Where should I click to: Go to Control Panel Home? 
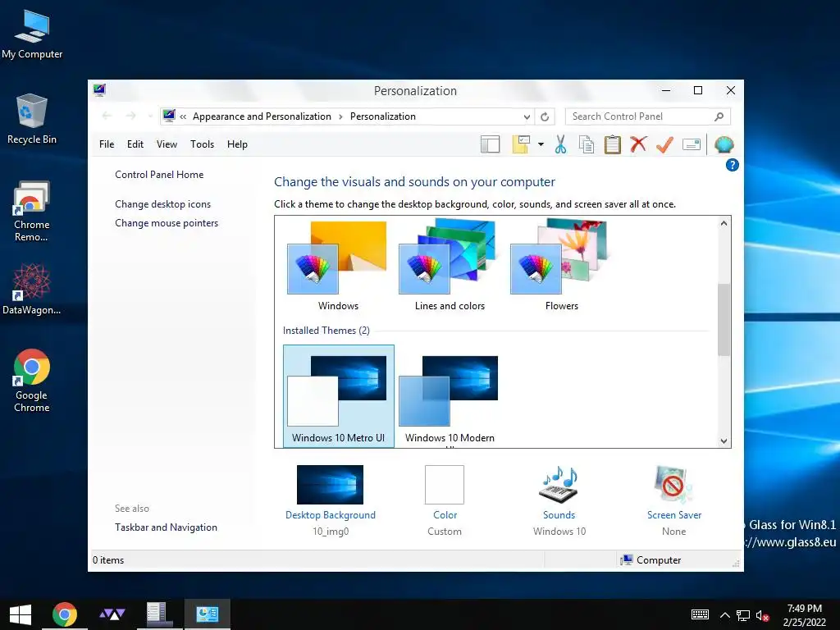(x=159, y=175)
